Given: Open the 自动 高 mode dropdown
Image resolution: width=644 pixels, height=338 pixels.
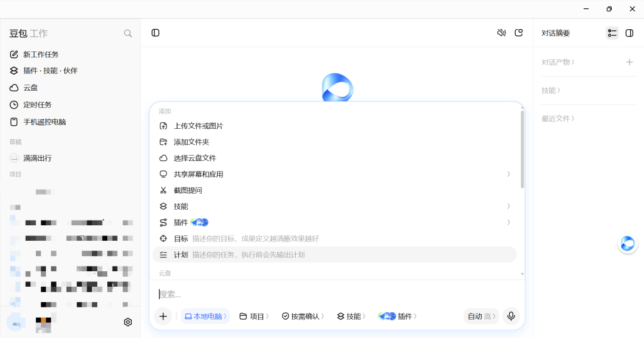Looking at the screenshot, I should (481, 316).
